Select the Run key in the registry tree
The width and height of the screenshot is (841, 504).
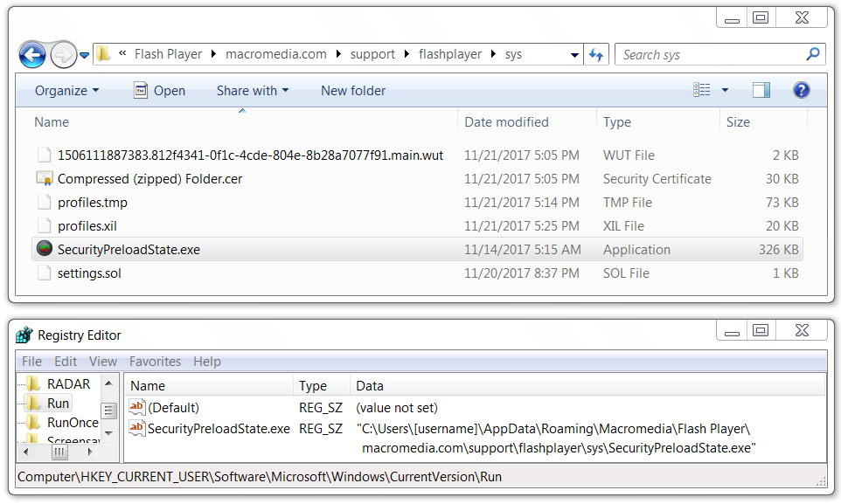58,404
